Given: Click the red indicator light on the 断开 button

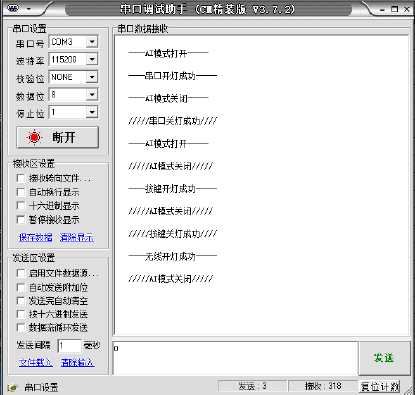Looking at the screenshot, I should coord(34,137).
